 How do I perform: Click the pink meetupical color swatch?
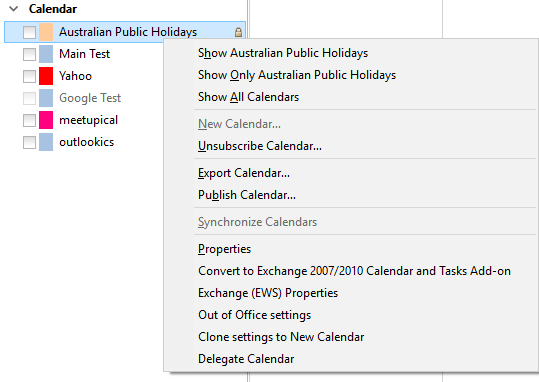click(46, 120)
